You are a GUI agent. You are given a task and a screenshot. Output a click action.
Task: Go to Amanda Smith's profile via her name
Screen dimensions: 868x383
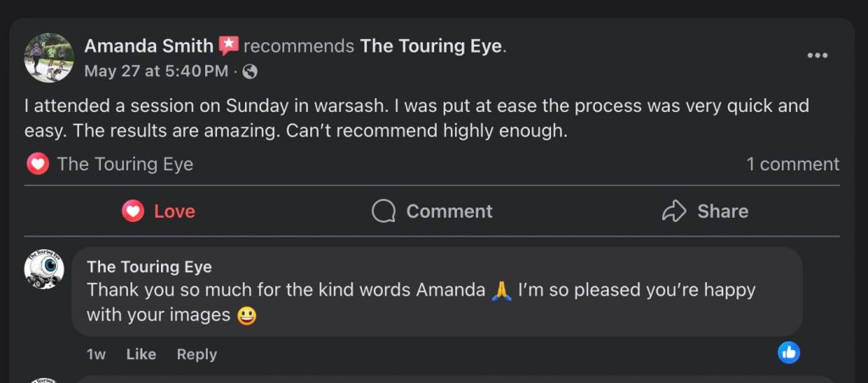[x=148, y=46]
